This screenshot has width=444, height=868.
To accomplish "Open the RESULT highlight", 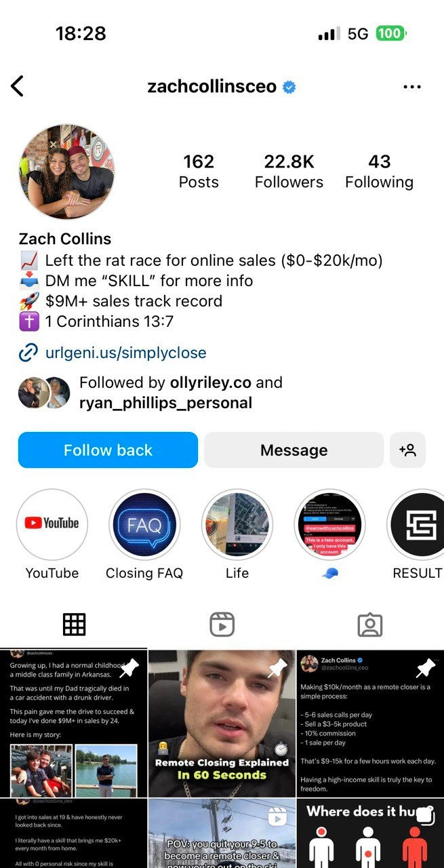I will (418, 524).
